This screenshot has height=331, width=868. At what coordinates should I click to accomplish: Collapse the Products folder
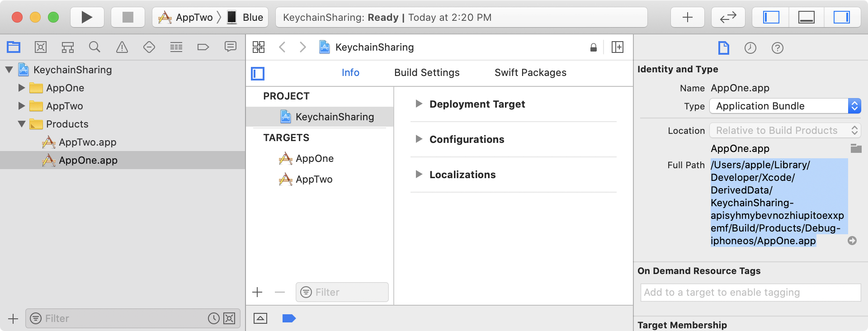[21, 124]
